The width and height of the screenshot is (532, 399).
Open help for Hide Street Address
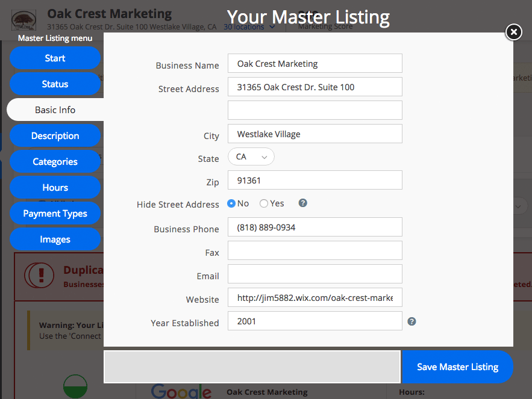(302, 203)
